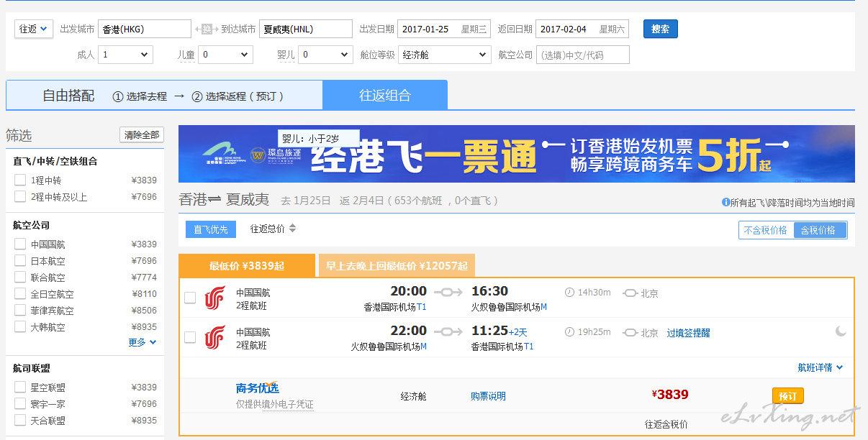The width and height of the screenshot is (868, 440).
Task: Switch to the 往返组合 tab
Action: pyautogui.click(x=385, y=95)
